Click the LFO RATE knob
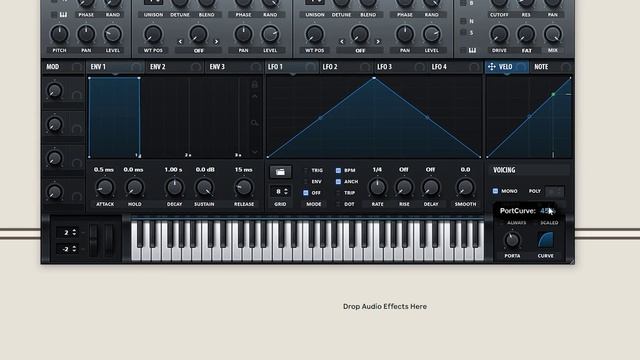Image resolution: width=640 pixels, height=360 pixels. [377, 187]
